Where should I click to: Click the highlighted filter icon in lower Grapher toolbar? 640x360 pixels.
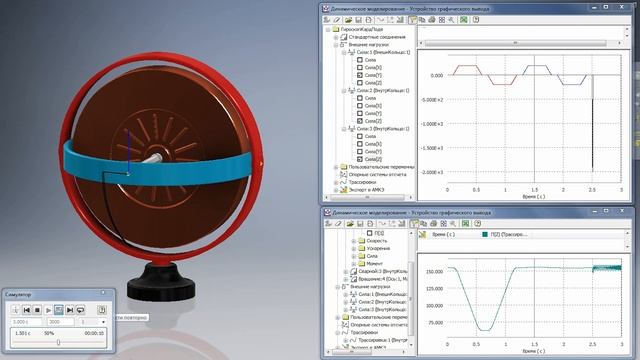(414, 224)
